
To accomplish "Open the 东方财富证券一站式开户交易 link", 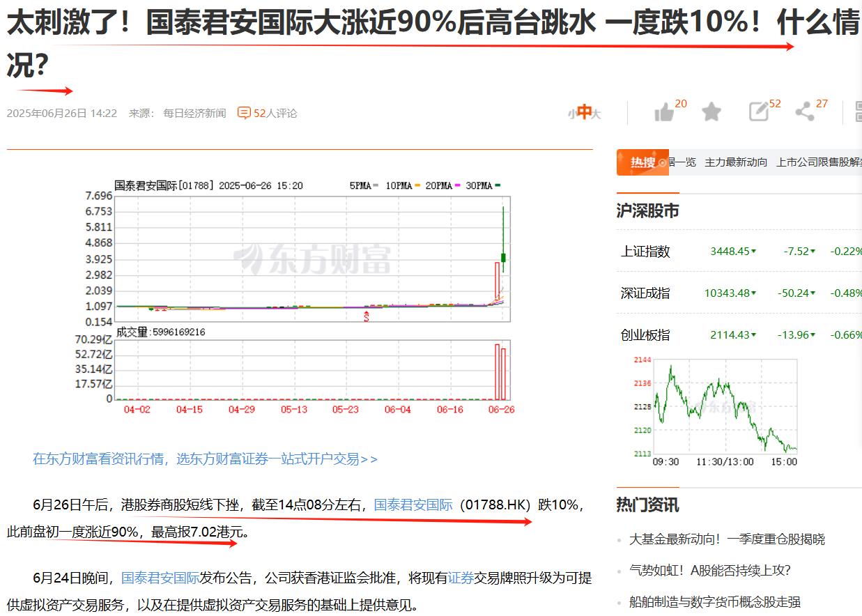I will (x=205, y=459).
